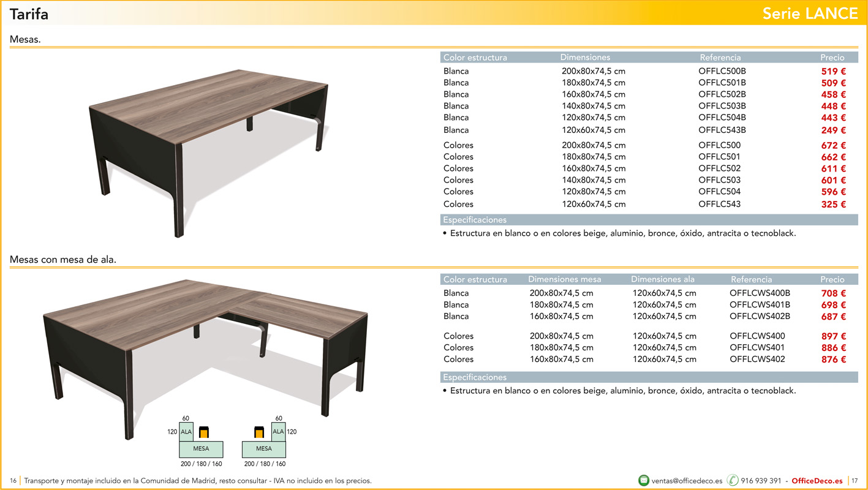Click the 249 € price

point(834,130)
